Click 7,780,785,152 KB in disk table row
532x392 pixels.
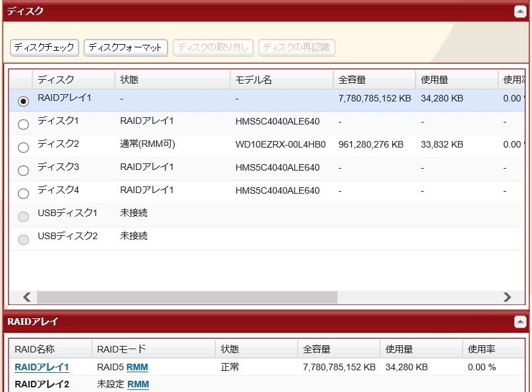pyautogui.click(x=374, y=98)
